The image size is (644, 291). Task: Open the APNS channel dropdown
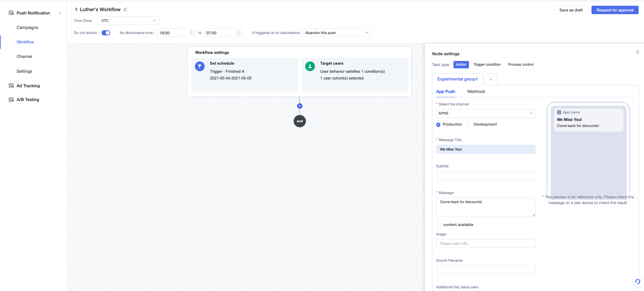coord(486,114)
